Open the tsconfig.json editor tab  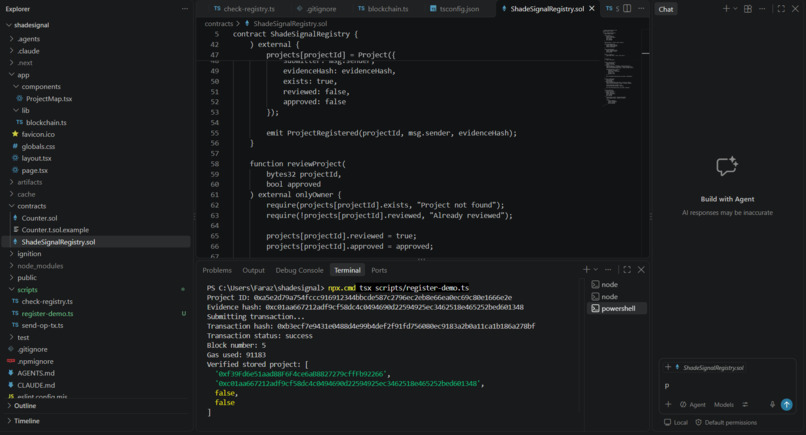(x=454, y=9)
